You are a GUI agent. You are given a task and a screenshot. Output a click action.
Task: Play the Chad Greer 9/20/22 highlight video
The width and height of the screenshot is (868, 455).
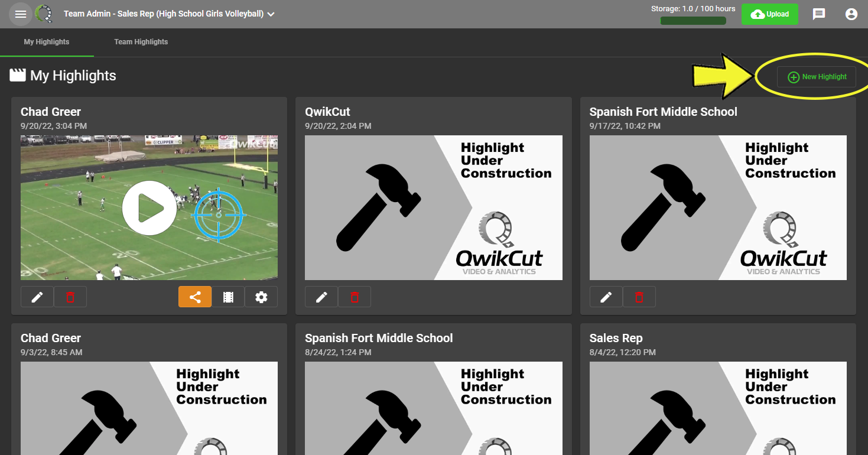pos(149,208)
